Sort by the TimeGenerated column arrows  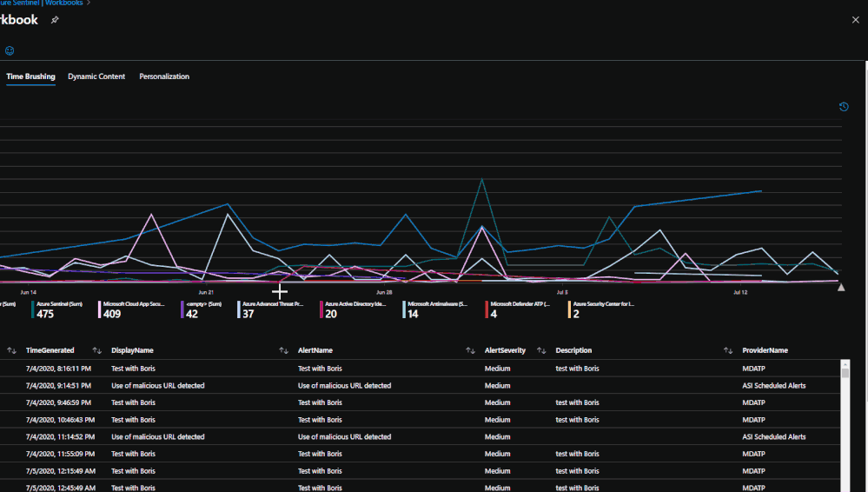96,350
